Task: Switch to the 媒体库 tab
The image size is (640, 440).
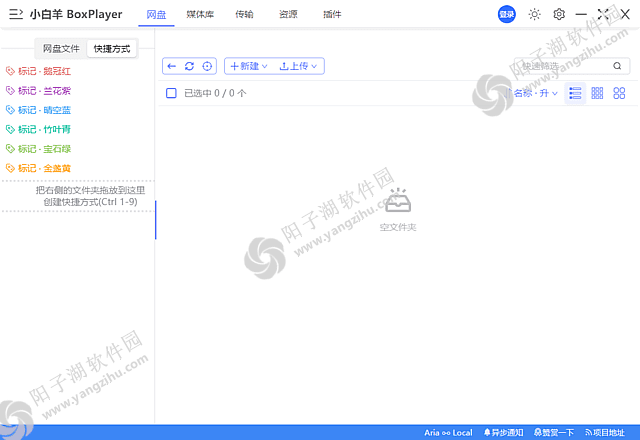Action: pyautogui.click(x=200, y=15)
